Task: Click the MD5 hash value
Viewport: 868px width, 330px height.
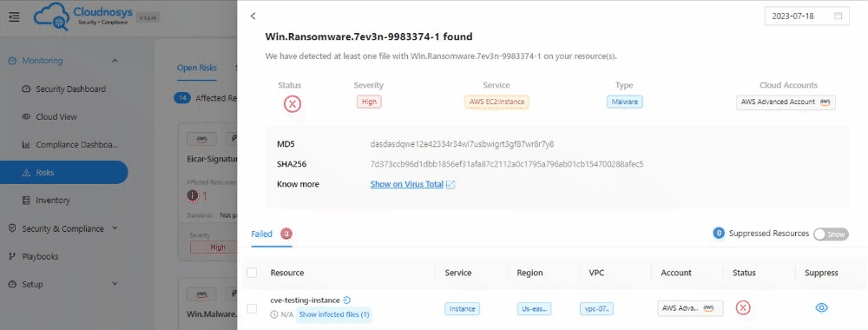Action: click(463, 144)
